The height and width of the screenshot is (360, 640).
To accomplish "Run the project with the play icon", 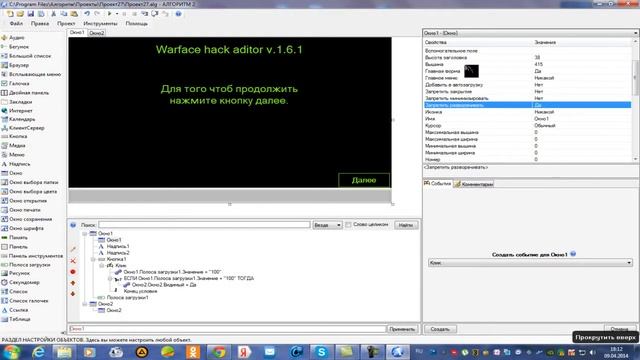I will click(109, 14).
